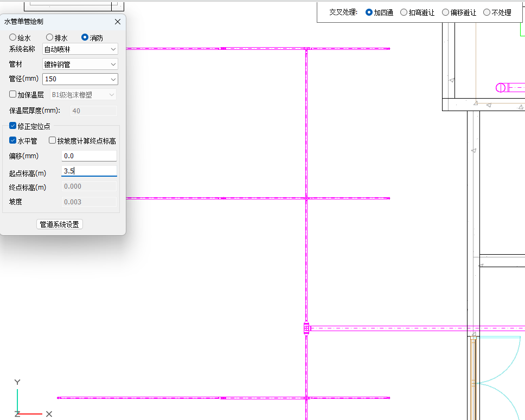The image size is (525, 420).
Task: Select the 排水 pipe type option
Action: click(50, 37)
